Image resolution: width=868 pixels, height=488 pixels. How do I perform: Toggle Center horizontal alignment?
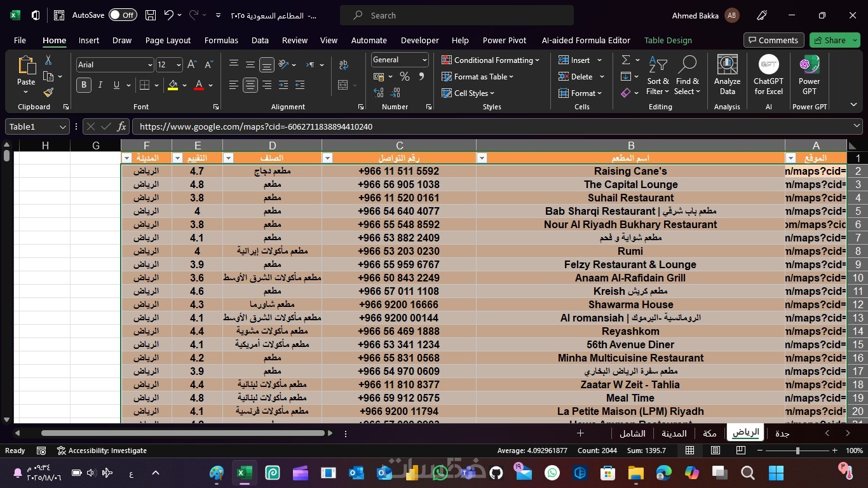[x=250, y=85]
